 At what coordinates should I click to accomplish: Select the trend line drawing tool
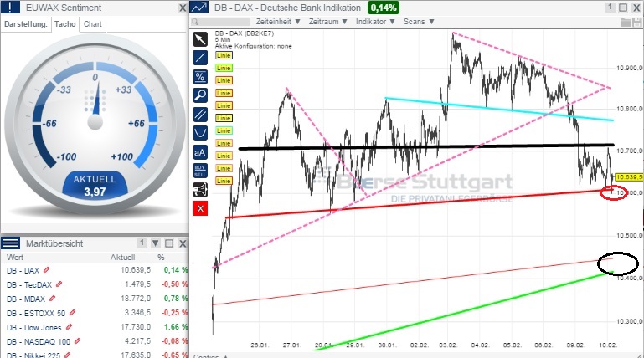200,58
